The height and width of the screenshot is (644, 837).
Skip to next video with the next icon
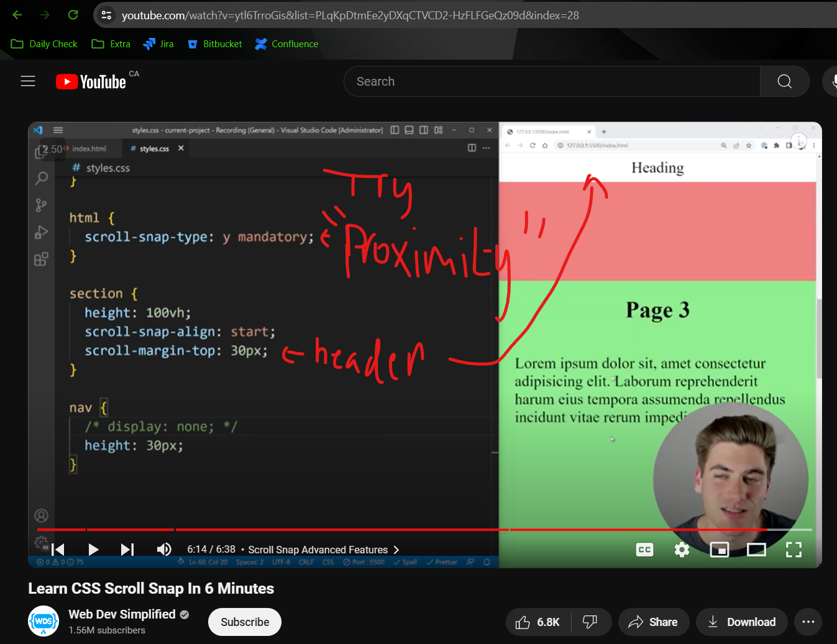(127, 549)
